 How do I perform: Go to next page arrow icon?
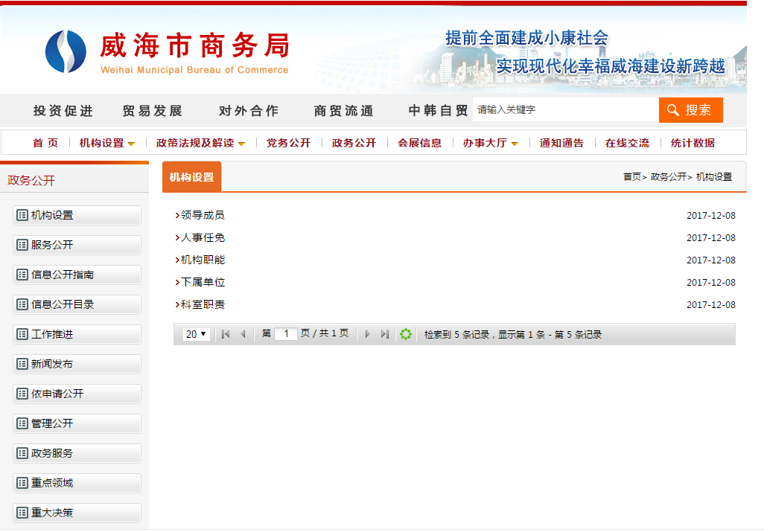click(x=367, y=335)
